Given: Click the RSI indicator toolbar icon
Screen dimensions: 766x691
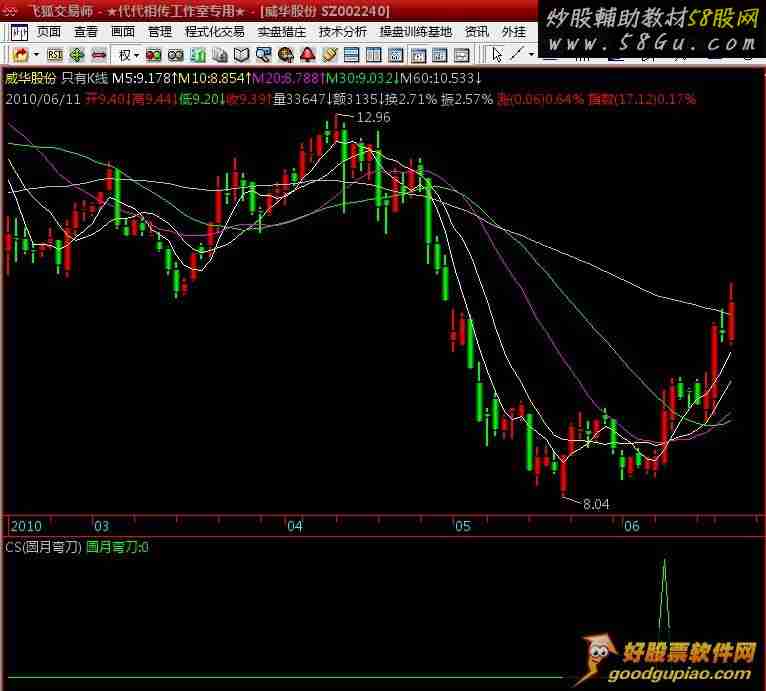Looking at the screenshot, I should [55, 54].
